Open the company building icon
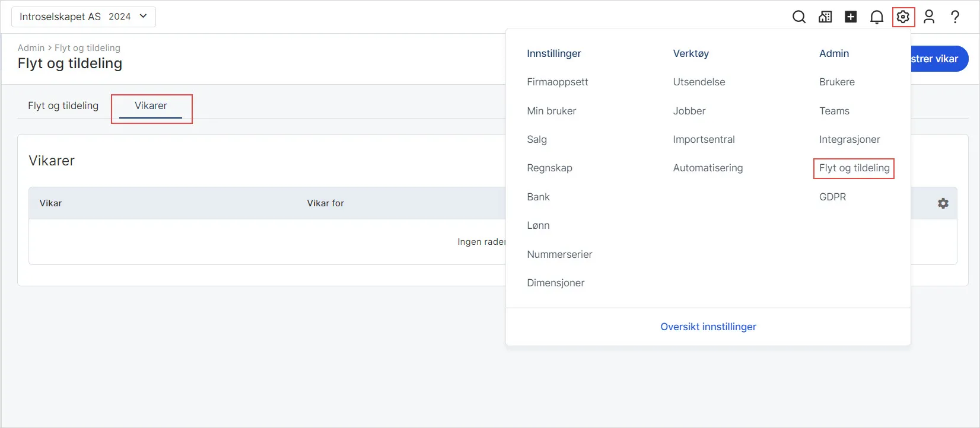Screen dimensions: 980x428 click(x=825, y=17)
